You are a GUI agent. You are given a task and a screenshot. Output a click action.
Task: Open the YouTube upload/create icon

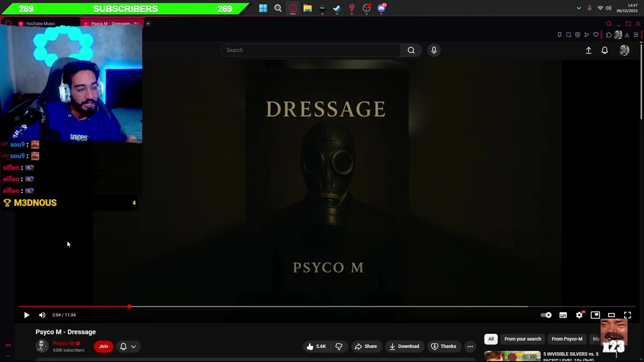(589, 50)
